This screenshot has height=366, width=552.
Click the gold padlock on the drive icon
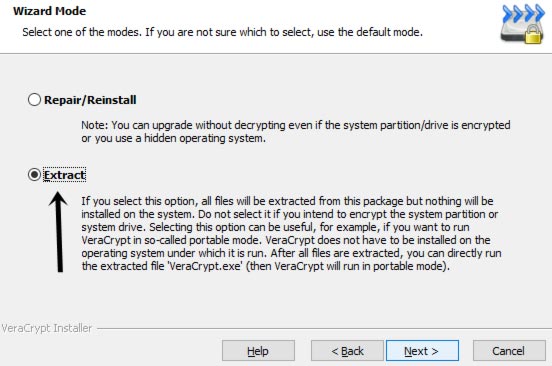[533, 35]
